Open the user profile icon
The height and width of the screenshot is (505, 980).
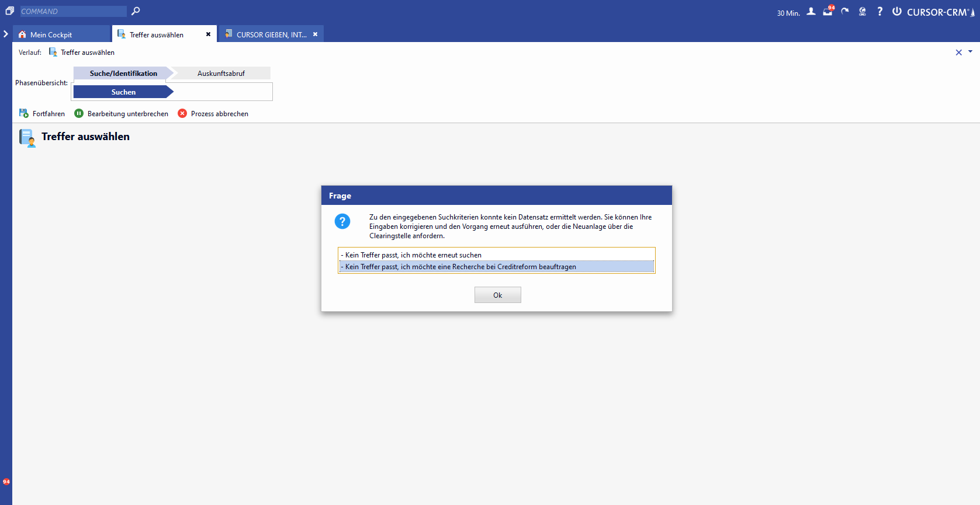(811, 12)
